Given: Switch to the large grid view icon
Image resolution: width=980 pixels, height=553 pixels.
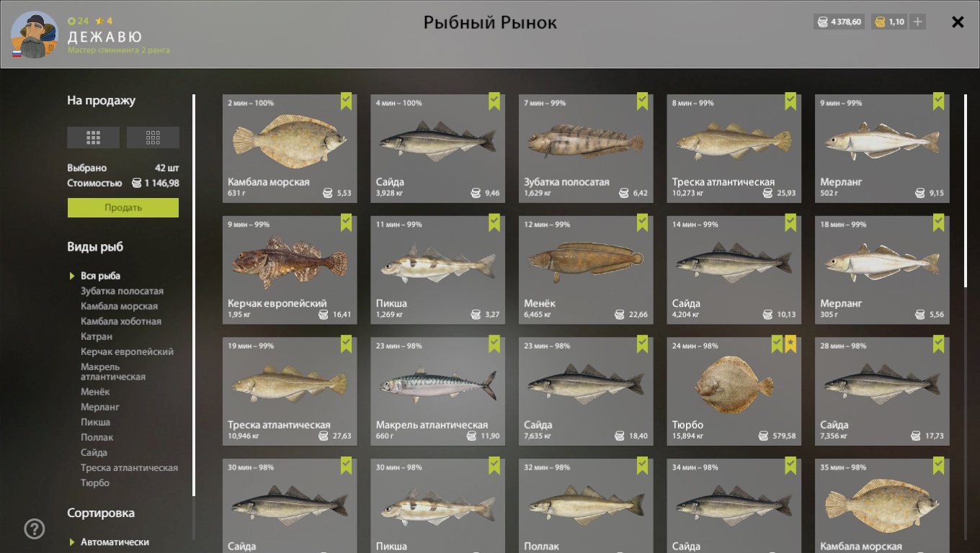Looking at the screenshot, I should click(x=93, y=137).
